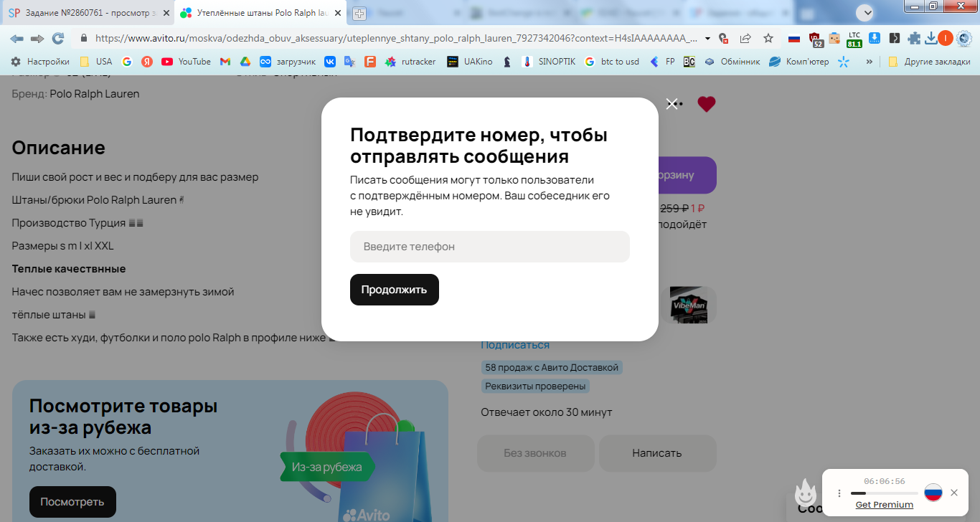The width and height of the screenshot is (980, 522).
Task: Click the 'Подписаться' link
Action: (x=515, y=345)
